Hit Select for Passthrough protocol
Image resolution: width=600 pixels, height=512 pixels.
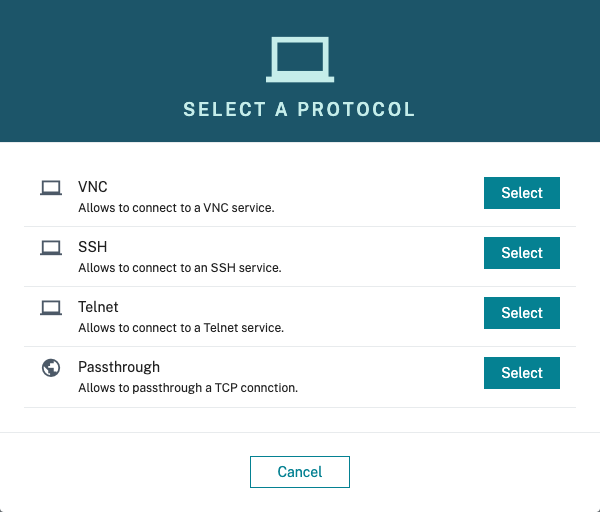point(521,373)
